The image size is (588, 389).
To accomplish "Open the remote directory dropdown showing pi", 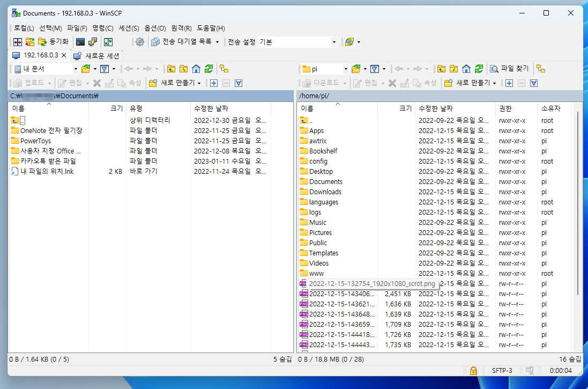I will click(345, 70).
